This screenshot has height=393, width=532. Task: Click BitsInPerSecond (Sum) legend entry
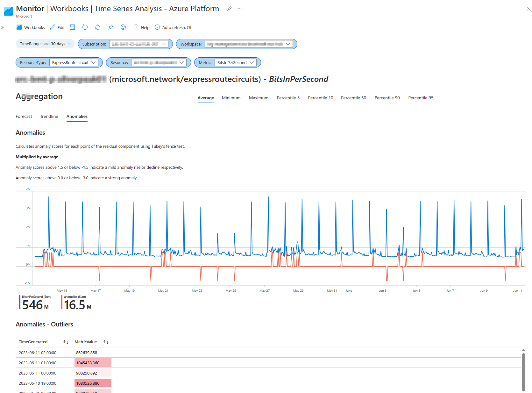click(35, 303)
